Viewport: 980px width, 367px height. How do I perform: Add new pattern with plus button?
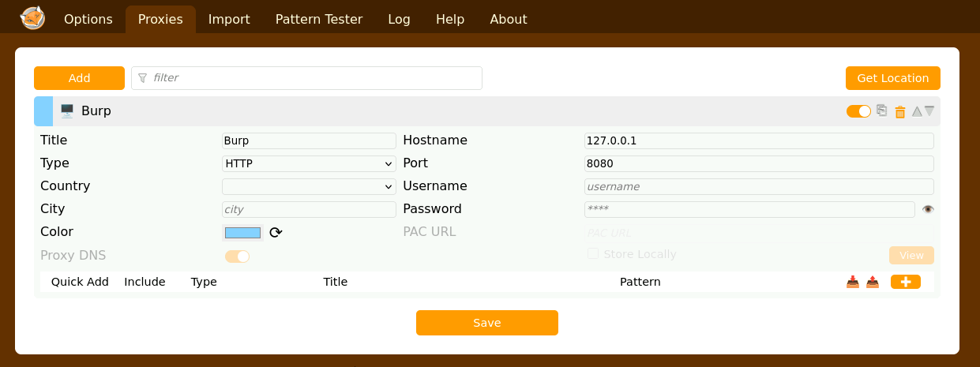point(905,282)
